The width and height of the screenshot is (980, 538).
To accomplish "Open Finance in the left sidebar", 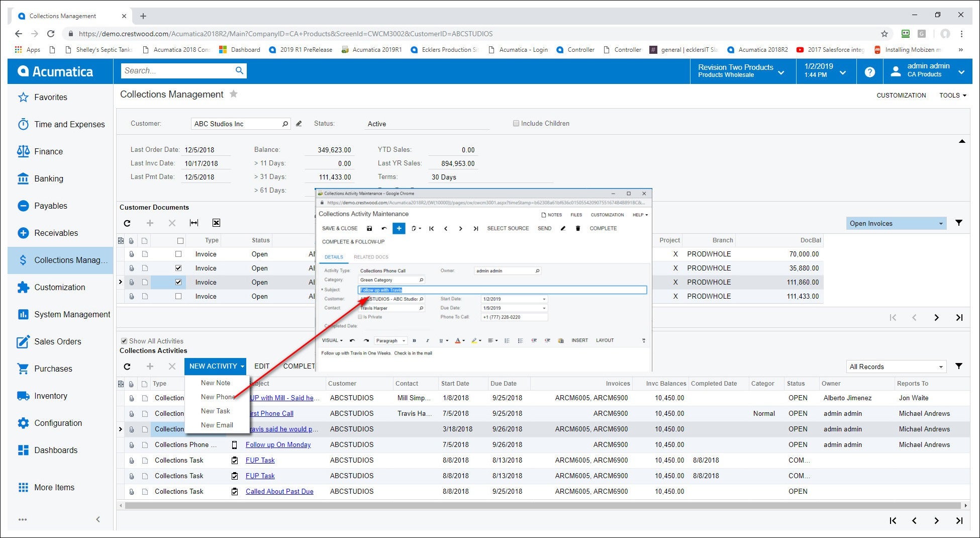I will [x=48, y=151].
